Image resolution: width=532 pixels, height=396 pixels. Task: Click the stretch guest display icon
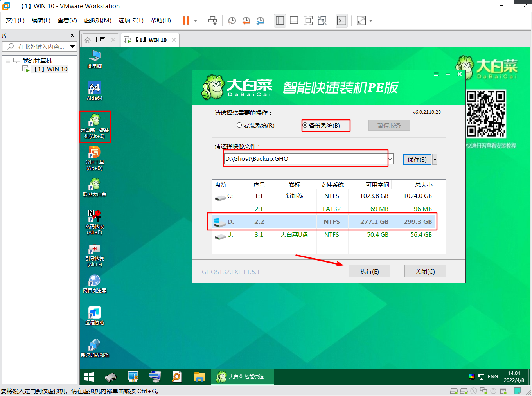(361, 20)
